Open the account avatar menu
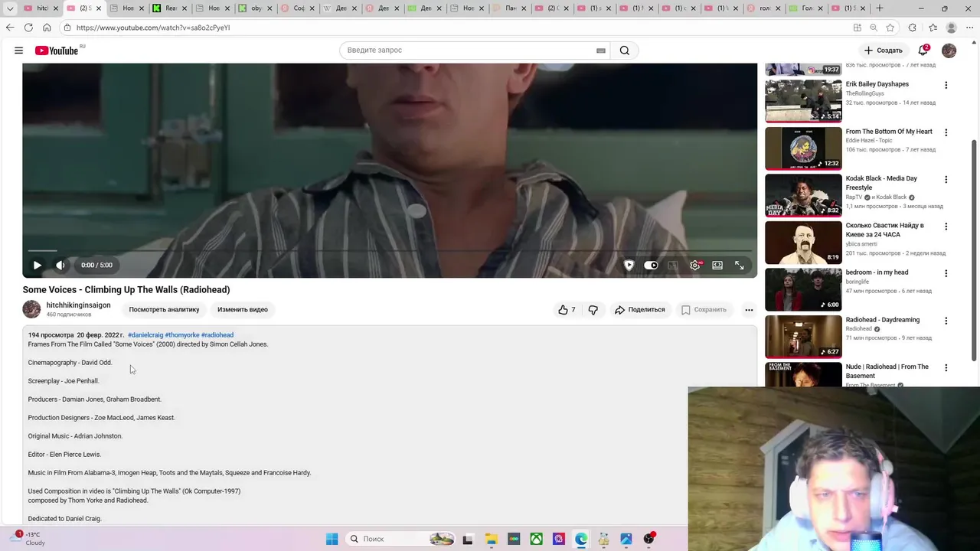 point(949,51)
